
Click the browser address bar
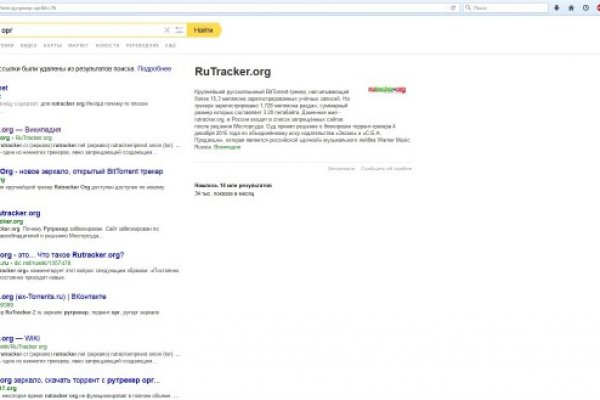(x=200, y=8)
